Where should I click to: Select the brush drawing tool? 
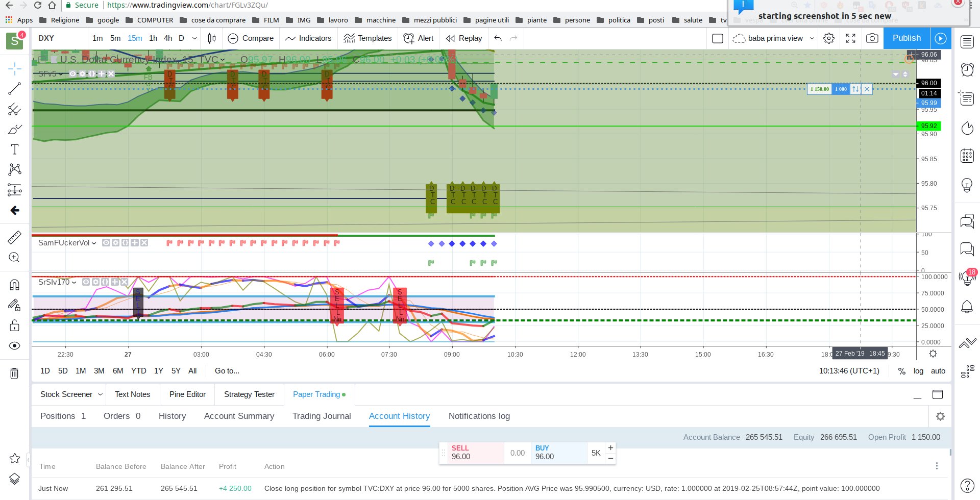[14, 129]
